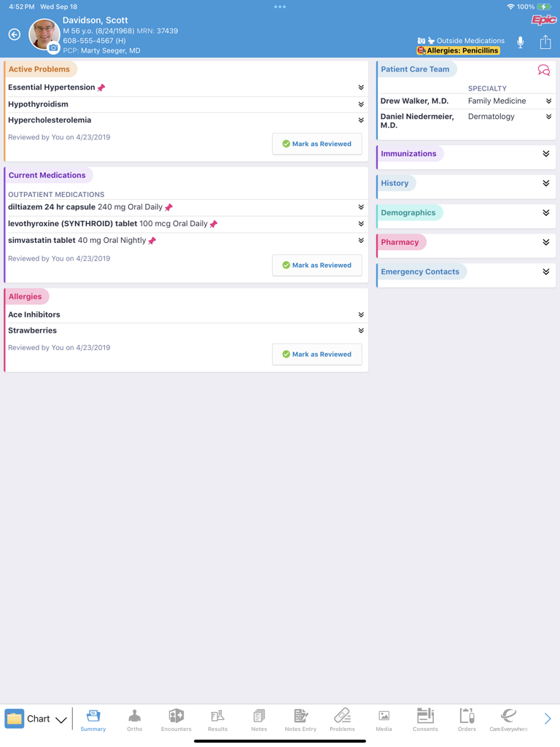Open the Encounters icon in bottom navigation

coord(176,717)
